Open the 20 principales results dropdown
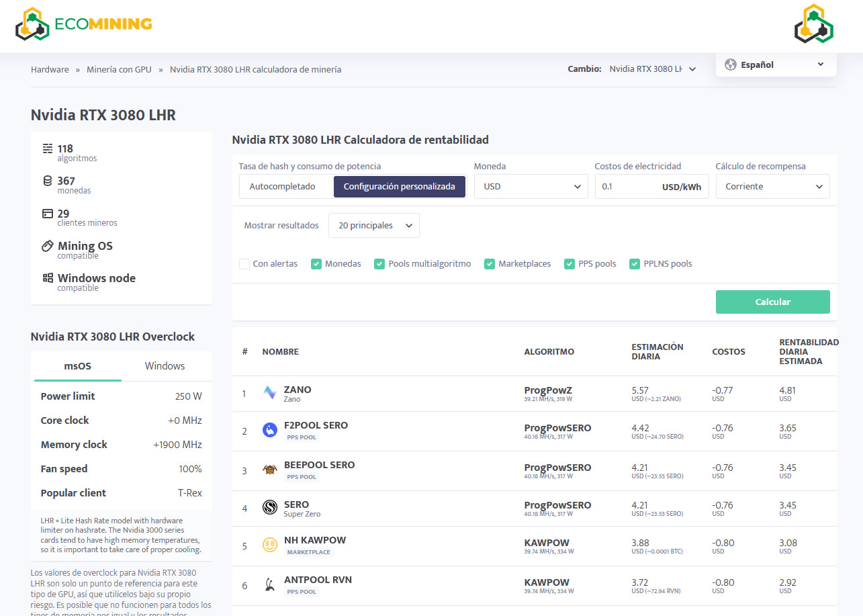The width and height of the screenshot is (863, 616). 374,226
